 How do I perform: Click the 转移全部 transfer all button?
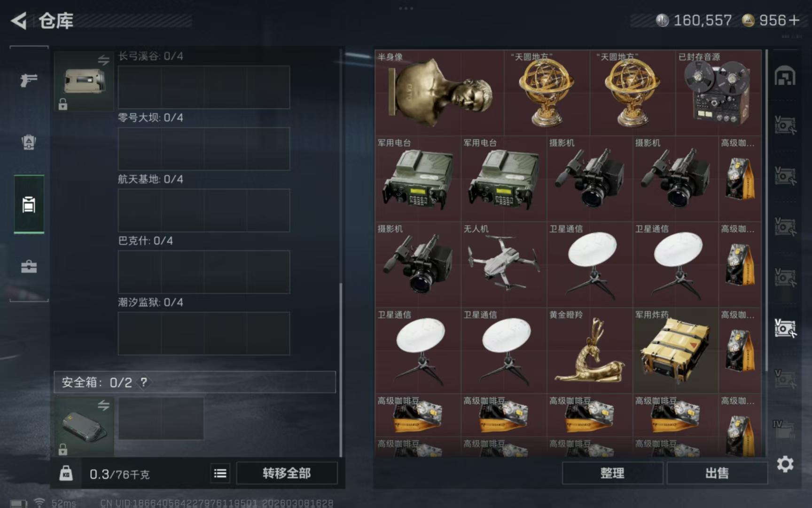pos(287,473)
